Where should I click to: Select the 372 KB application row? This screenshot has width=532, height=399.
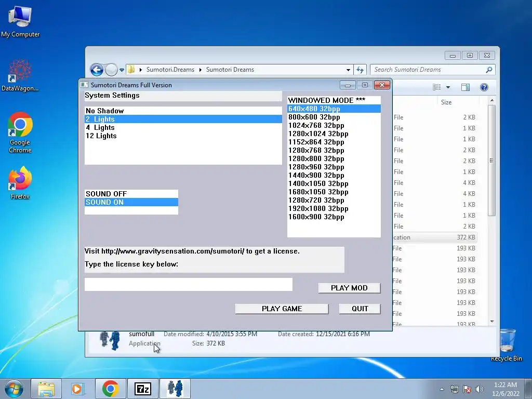coord(435,237)
